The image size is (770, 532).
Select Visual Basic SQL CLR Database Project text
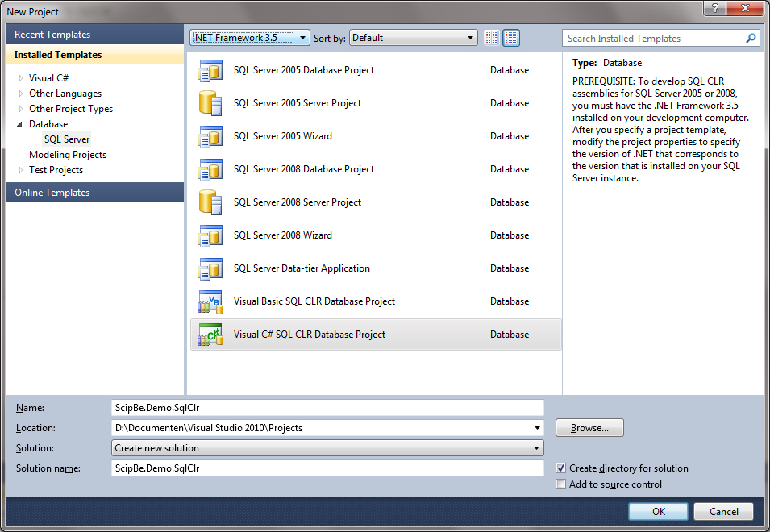[x=314, y=301]
